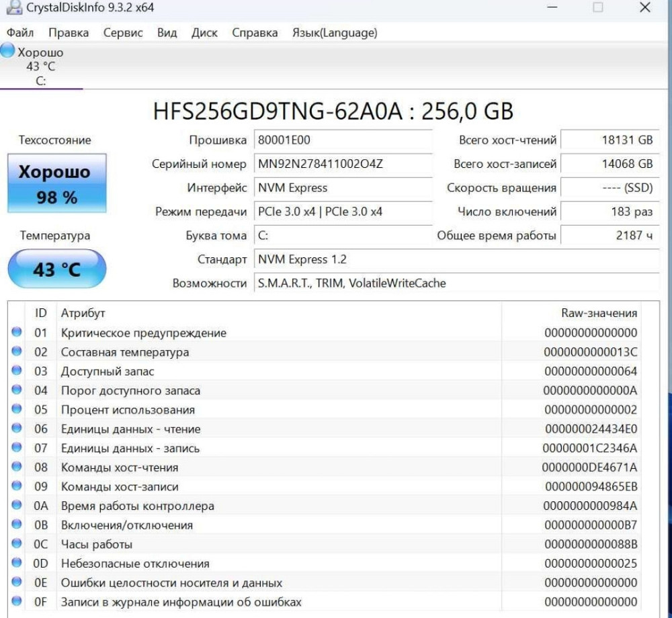Viewport: 672px width, 618px height.
Task: Click the blue "43 °C" temperature gauge
Action: pyautogui.click(x=56, y=267)
